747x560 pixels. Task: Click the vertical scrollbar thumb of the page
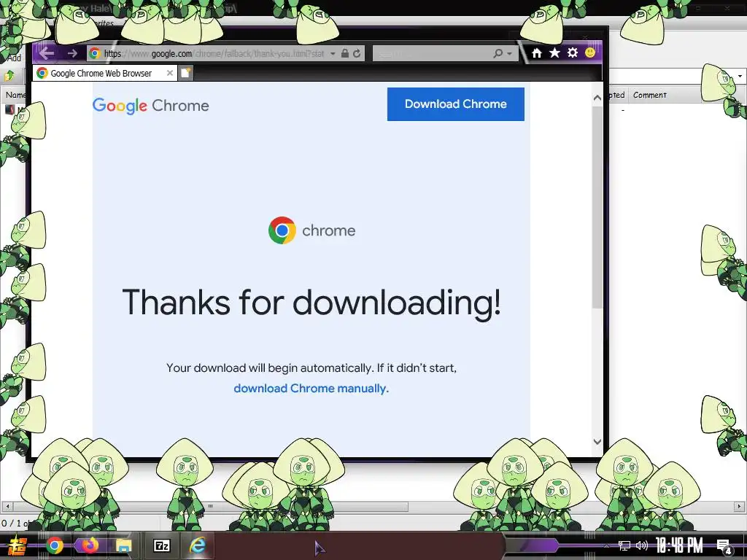[x=597, y=207]
